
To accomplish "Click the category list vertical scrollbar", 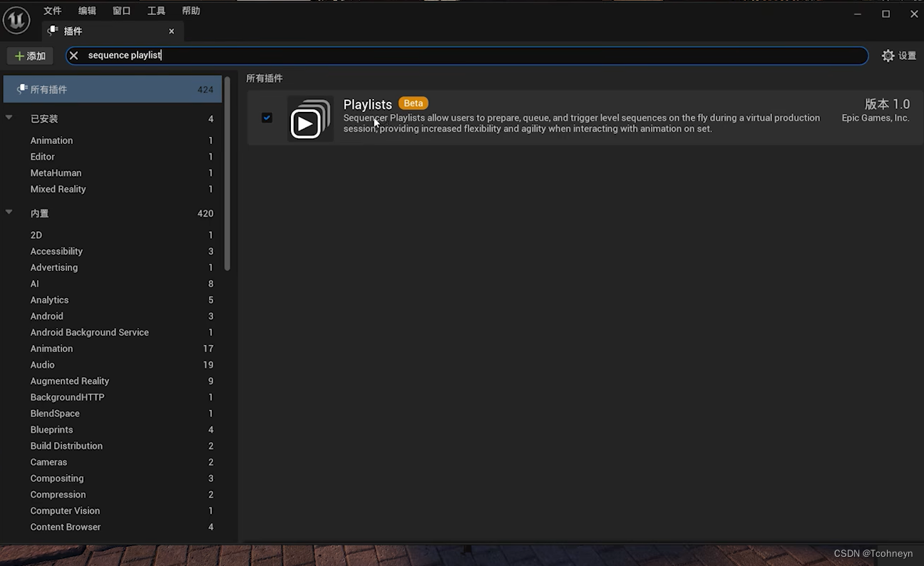I will click(227, 174).
